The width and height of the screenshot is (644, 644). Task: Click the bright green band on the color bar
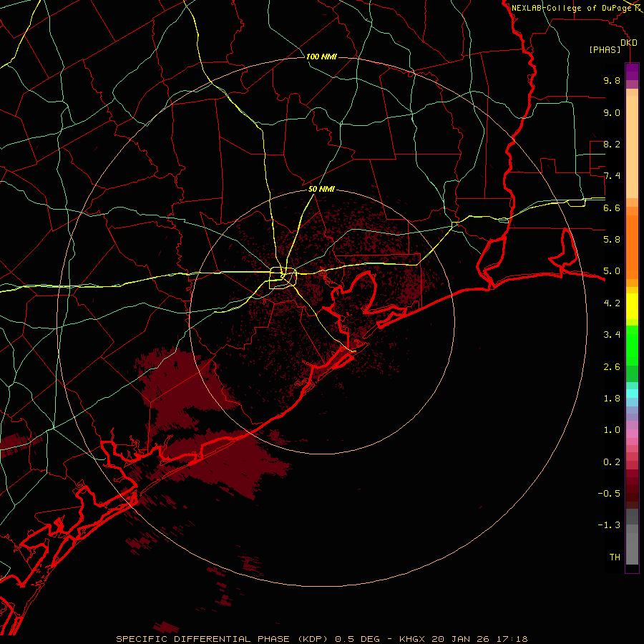click(632, 346)
